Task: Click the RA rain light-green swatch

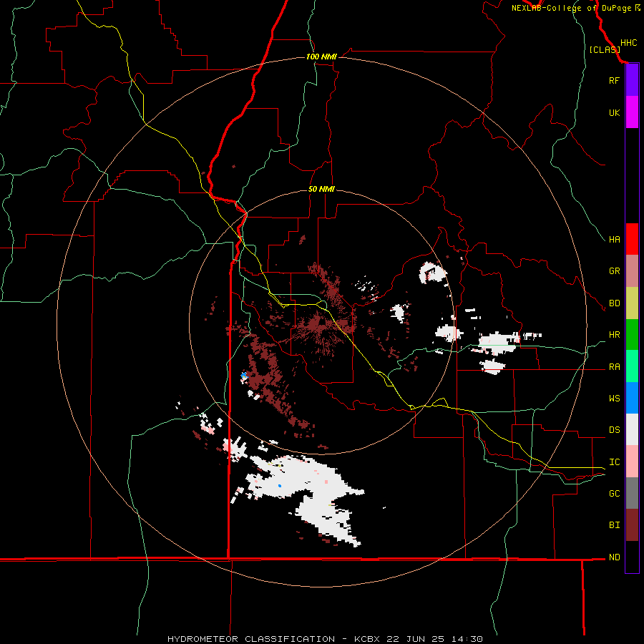Action: (x=632, y=366)
